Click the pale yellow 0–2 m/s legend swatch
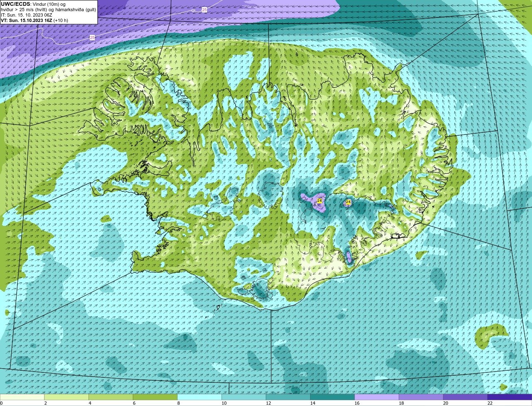Screen dimensions: 532x406 22,397
